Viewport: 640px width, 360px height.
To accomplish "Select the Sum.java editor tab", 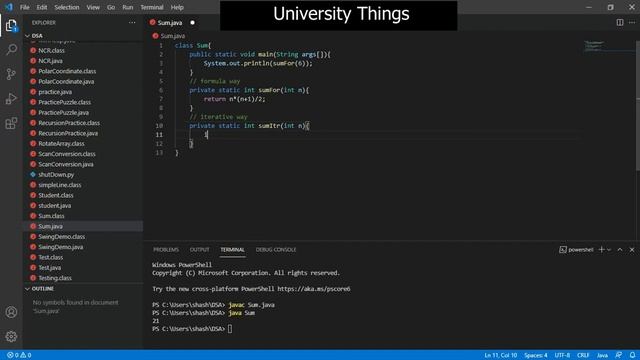I will click(170, 23).
